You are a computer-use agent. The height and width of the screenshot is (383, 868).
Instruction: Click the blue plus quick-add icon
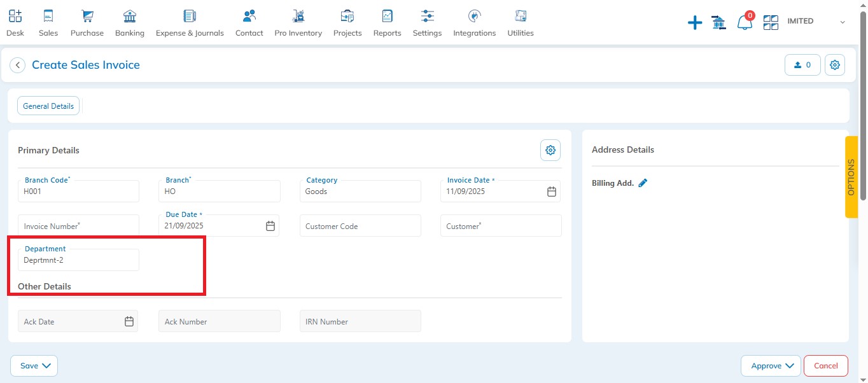coord(695,24)
